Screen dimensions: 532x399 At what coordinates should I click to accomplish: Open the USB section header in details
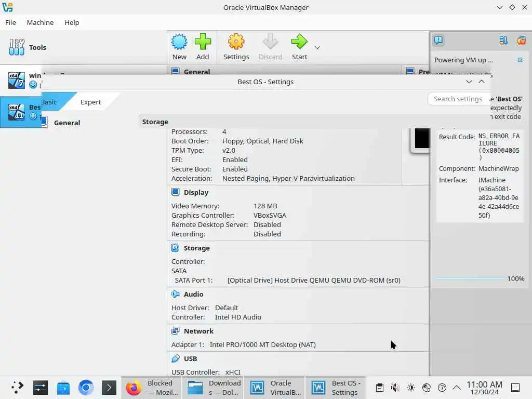190,358
